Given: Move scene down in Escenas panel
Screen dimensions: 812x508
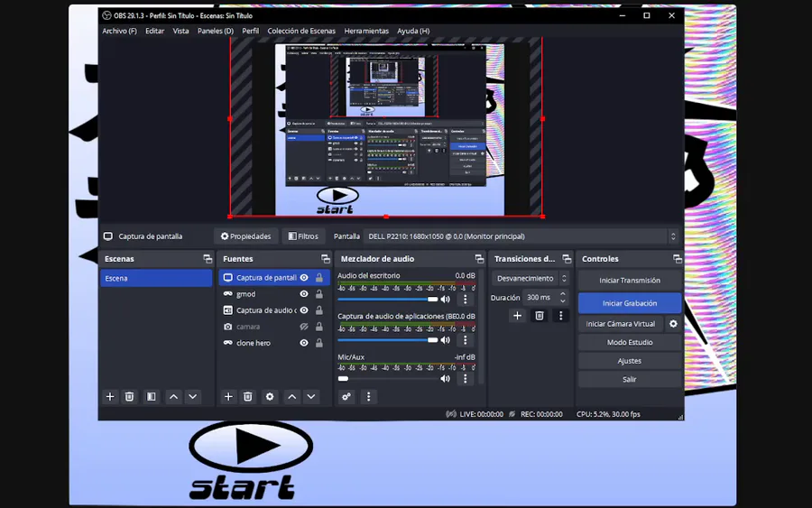Looking at the screenshot, I should (193, 397).
